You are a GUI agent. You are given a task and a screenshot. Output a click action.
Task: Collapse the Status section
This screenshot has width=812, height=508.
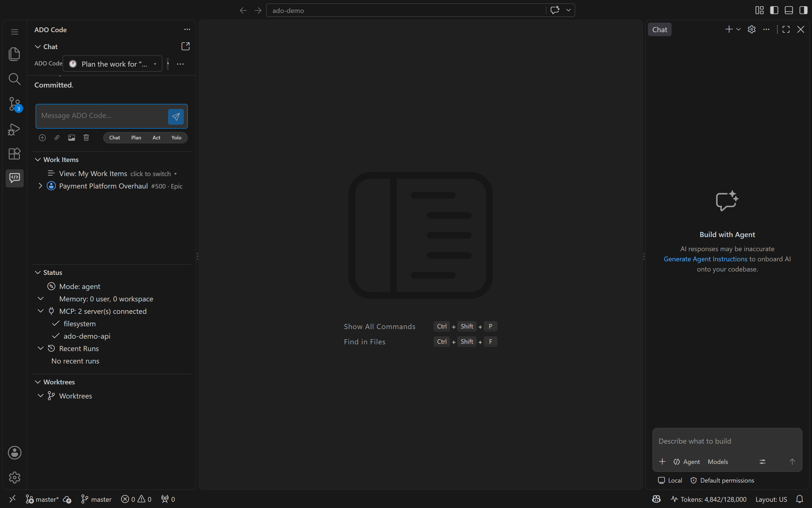(x=38, y=272)
